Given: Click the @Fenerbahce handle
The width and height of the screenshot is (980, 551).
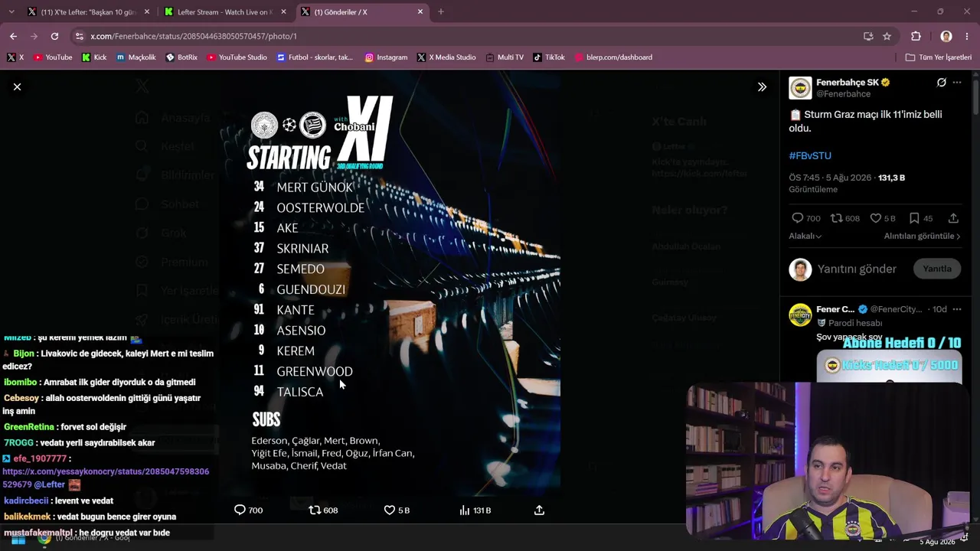Looking at the screenshot, I should click(x=843, y=94).
